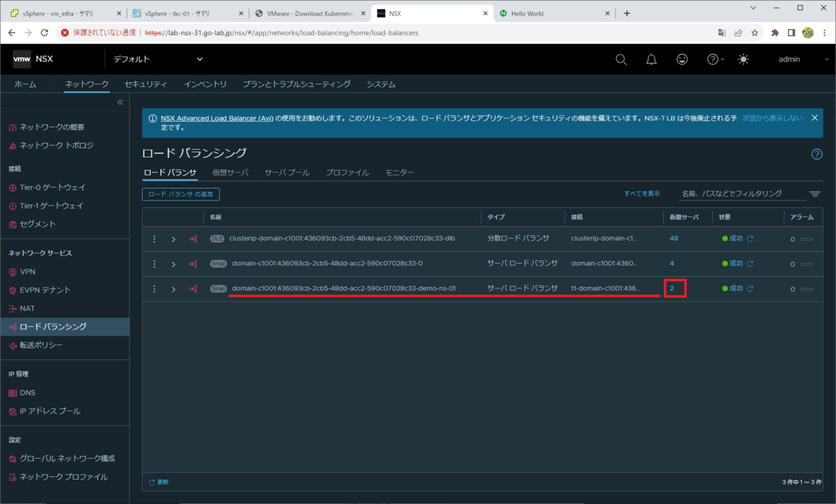Open the help question-mark menu in header
Viewport: 836px width, 504px height.
(715, 59)
